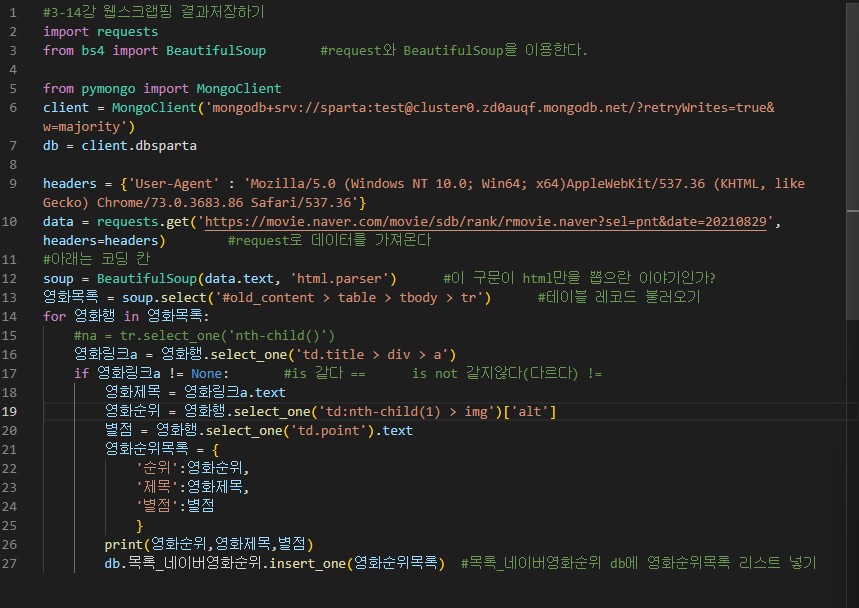This screenshot has width=859, height=608.
Task: Click the 'User-Agent' key string
Action: click(173, 183)
